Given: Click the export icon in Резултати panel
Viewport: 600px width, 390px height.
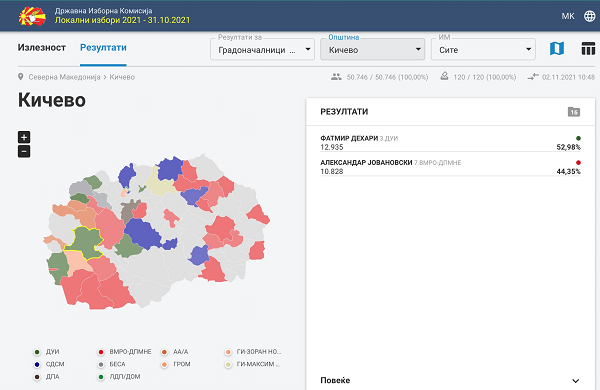Looking at the screenshot, I should tap(574, 112).
